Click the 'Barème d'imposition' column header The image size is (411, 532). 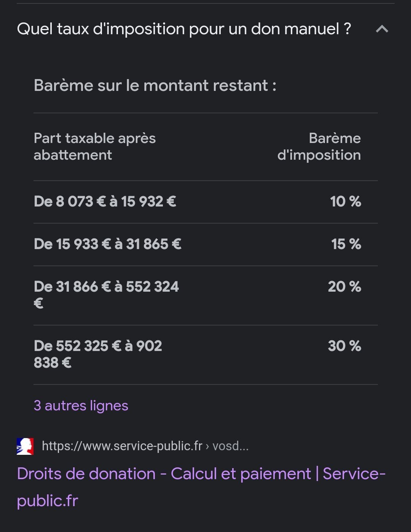coord(319,147)
